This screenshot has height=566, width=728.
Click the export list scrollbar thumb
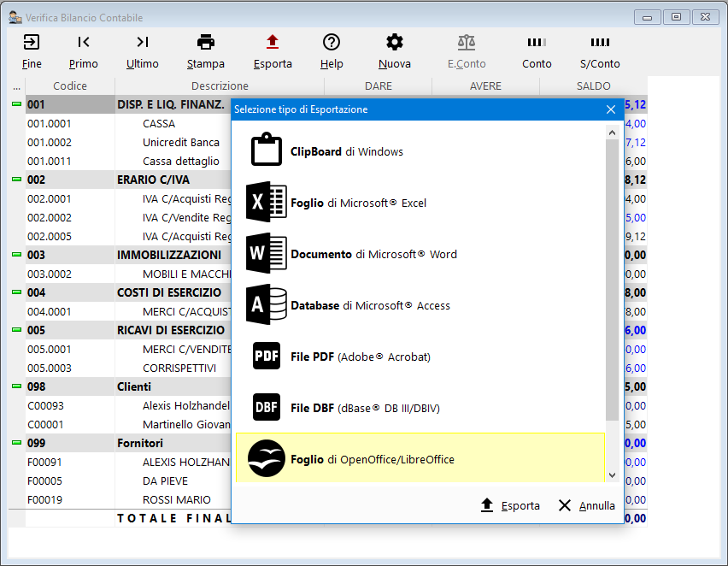click(x=612, y=280)
